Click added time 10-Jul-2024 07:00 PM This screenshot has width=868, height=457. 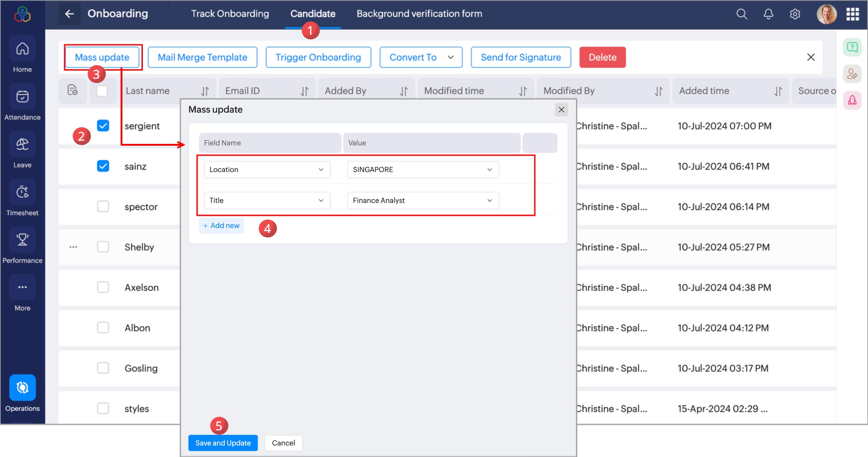[x=724, y=126]
